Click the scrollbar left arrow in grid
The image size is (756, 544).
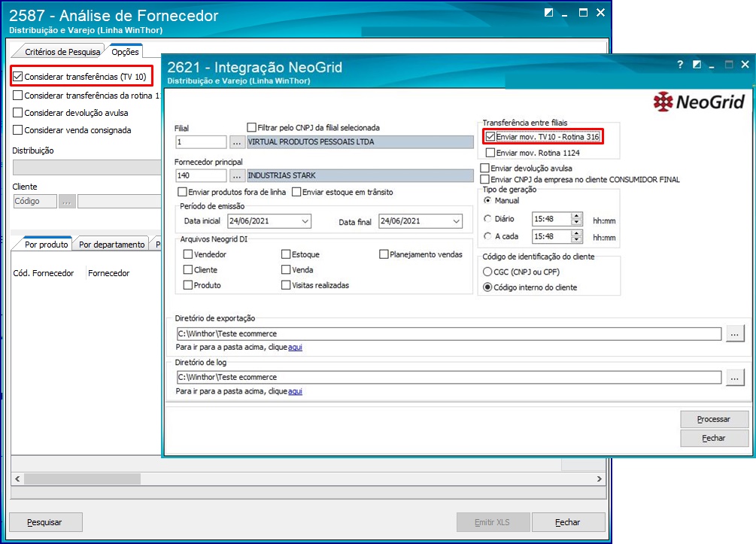(17, 479)
